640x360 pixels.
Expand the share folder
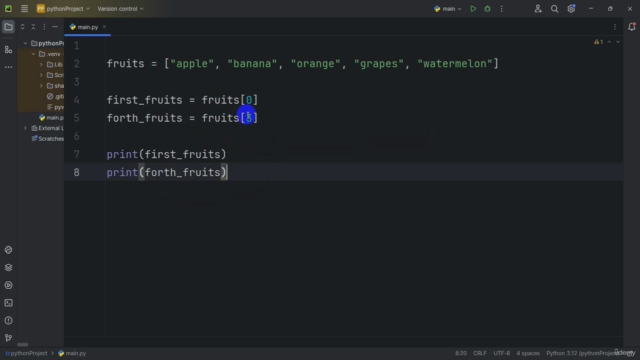pos(41,86)
